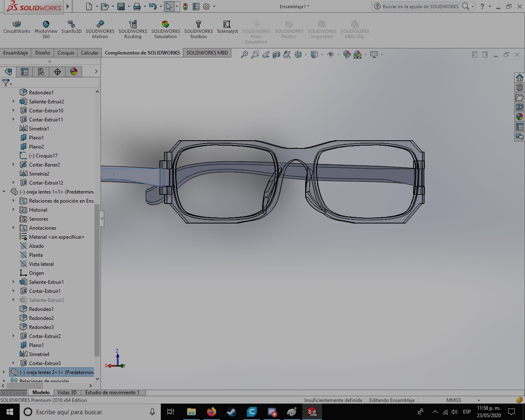
Task: Click the Rebuild traffic light icon
Action: [x=185, y=7]
